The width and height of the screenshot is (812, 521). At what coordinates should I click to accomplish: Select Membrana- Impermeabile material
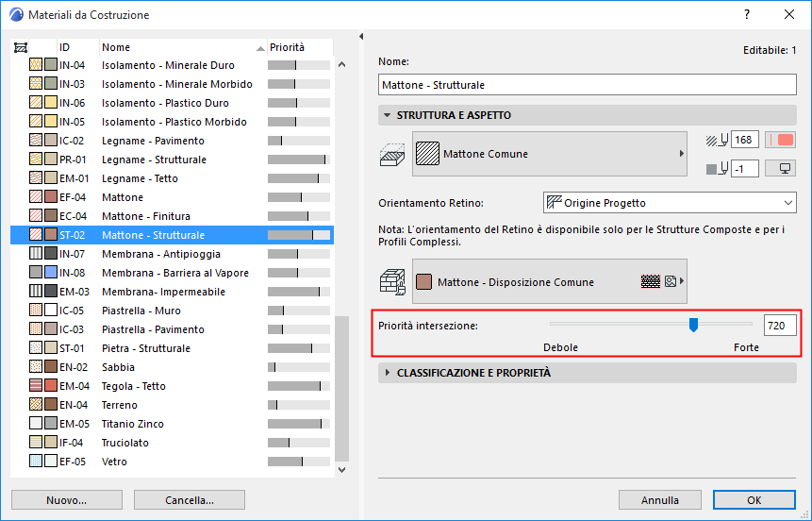[x=172, y=292]
